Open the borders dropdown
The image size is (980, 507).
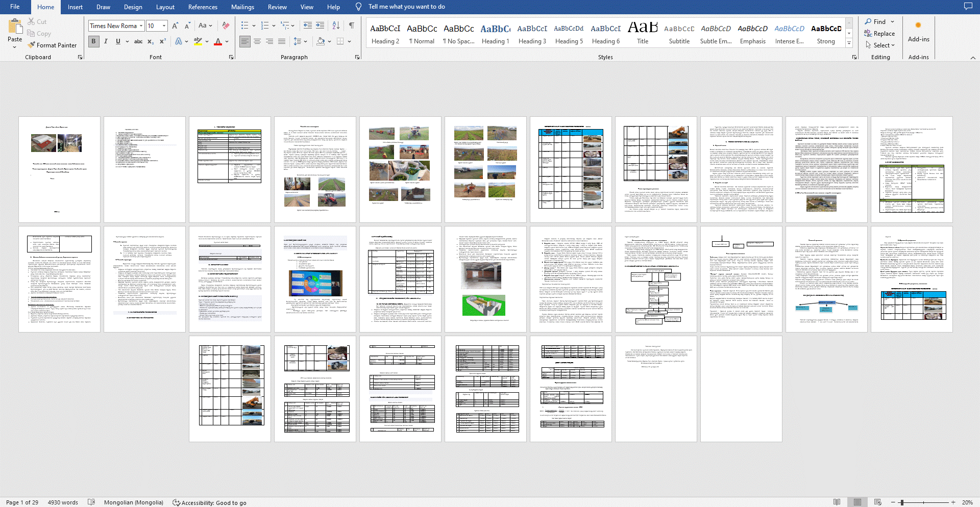tap(349, 41)
